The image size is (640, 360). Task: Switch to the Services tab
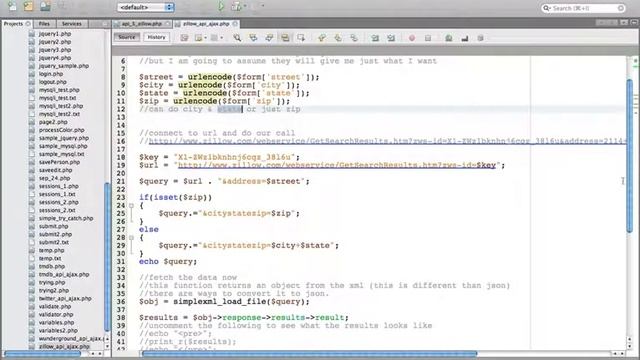pyautogui.click(x=72, y=24)
